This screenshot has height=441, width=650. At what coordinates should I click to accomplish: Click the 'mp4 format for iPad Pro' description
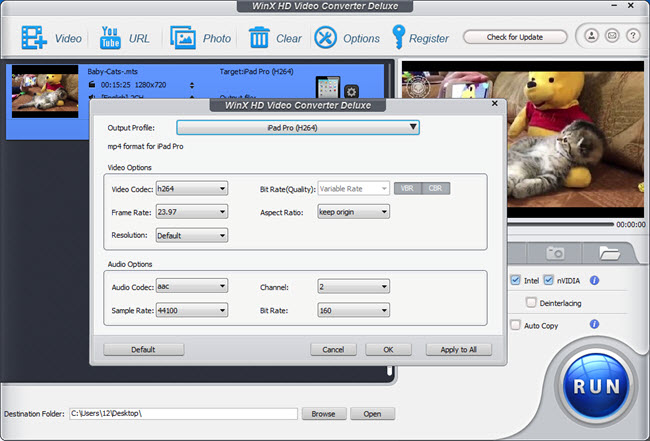click(146, 146)
